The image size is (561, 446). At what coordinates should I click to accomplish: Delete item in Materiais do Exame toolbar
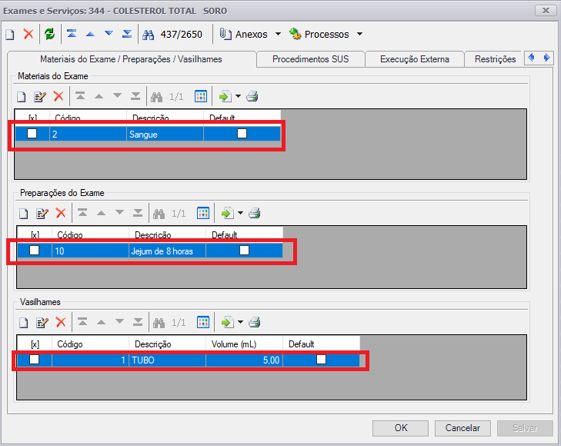58,96
